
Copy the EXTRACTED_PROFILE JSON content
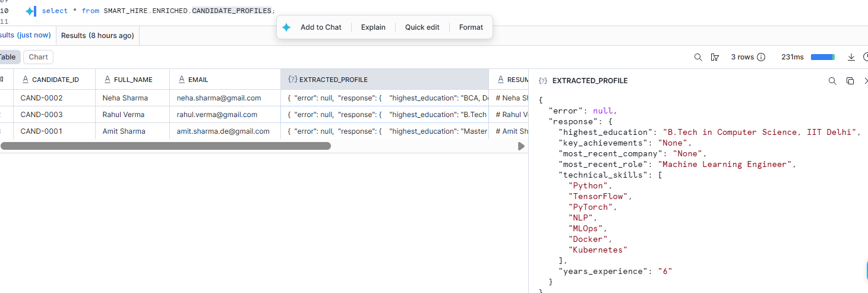coord(850,81)
